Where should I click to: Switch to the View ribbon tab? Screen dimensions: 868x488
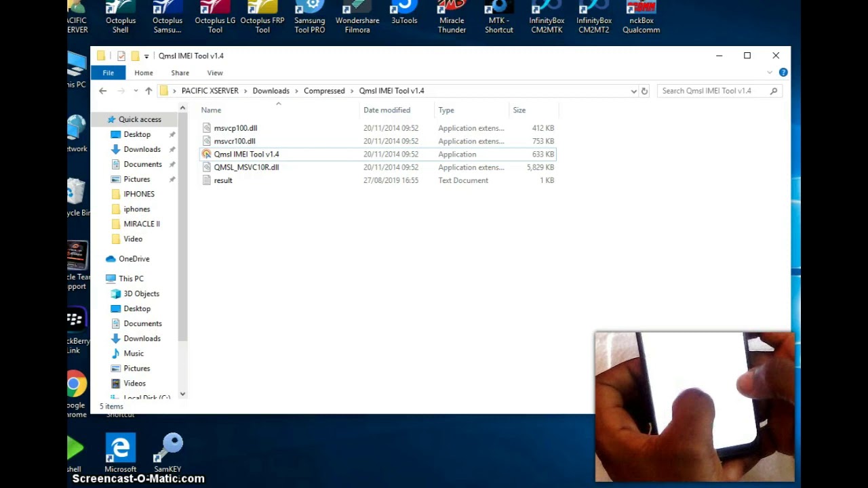point(215,73)
